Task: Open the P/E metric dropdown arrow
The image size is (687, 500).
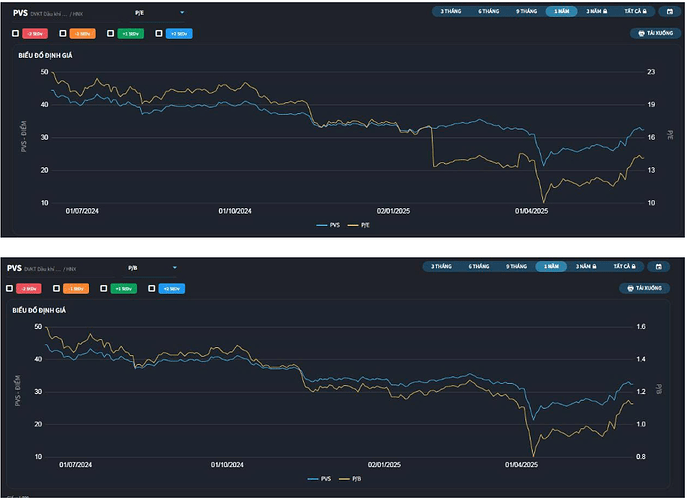Action: click(182, 13)
